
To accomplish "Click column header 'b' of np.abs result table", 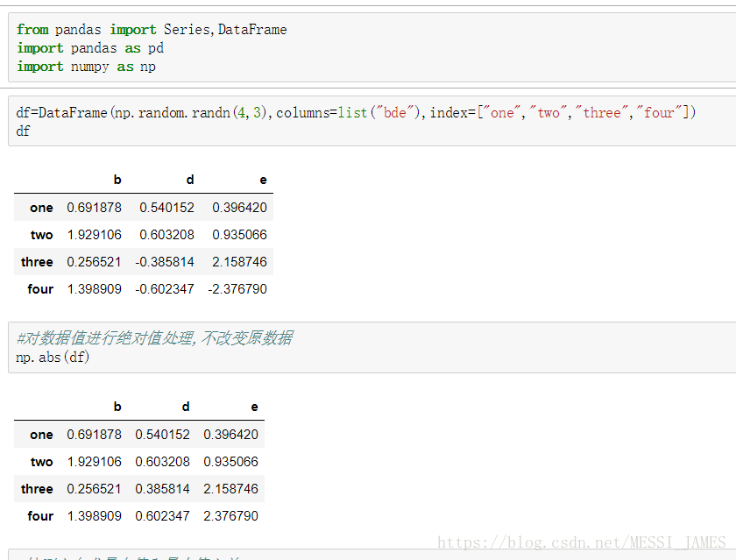I will tap(117, 407).
